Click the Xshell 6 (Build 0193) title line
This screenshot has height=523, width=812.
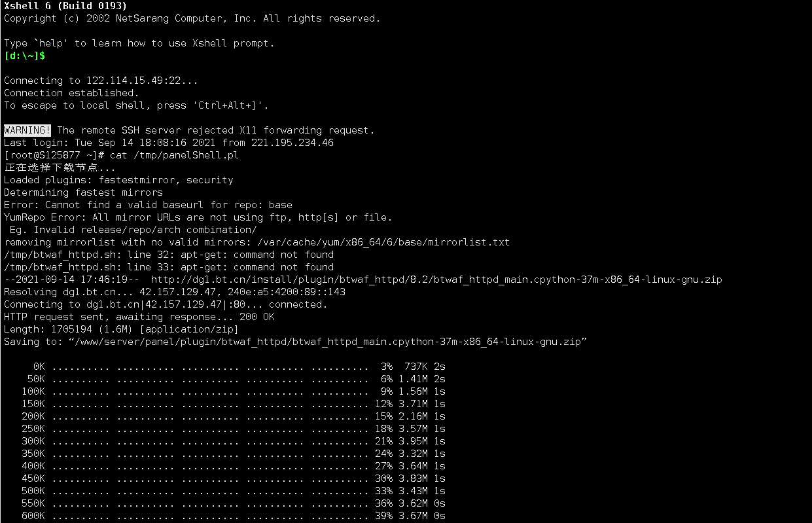(65, 6)
